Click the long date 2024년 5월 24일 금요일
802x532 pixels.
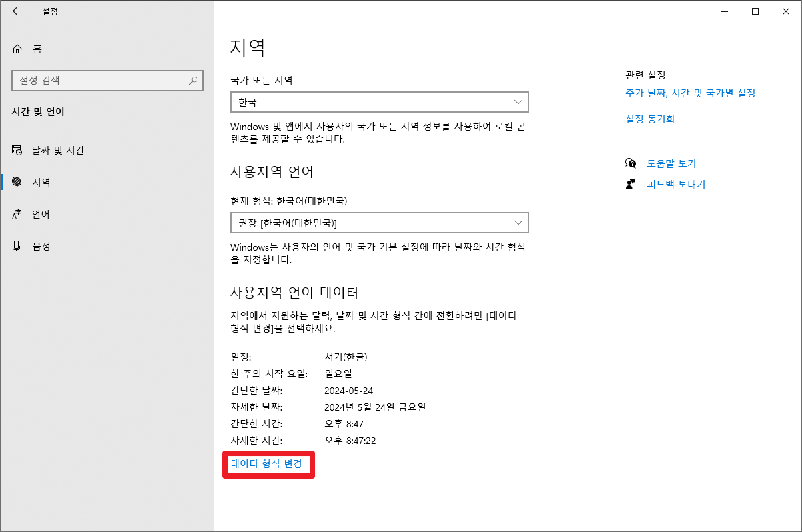(x=375, y=407)
